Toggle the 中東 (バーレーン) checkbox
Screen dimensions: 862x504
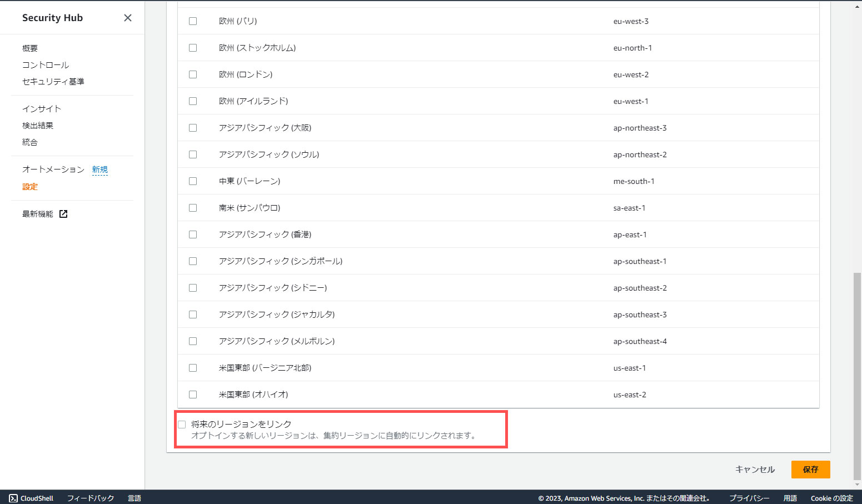tap(193, 181)
